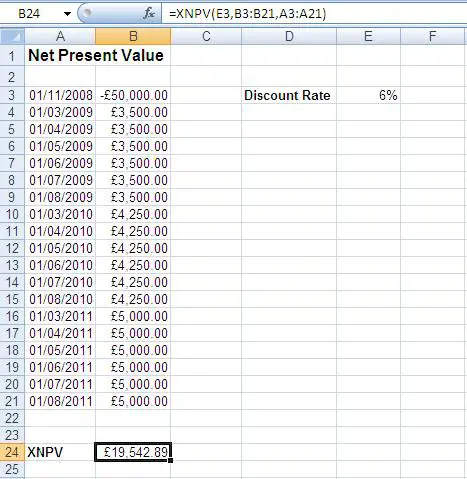Select column D header
The width and height of the screenshot is (467, 479).
coord(289,36)
